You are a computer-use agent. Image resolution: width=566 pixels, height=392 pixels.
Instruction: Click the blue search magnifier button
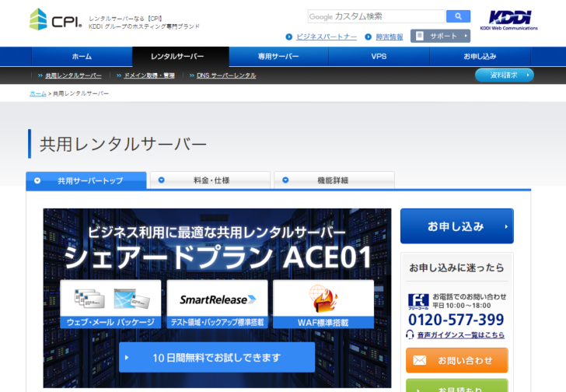point(458,16)
